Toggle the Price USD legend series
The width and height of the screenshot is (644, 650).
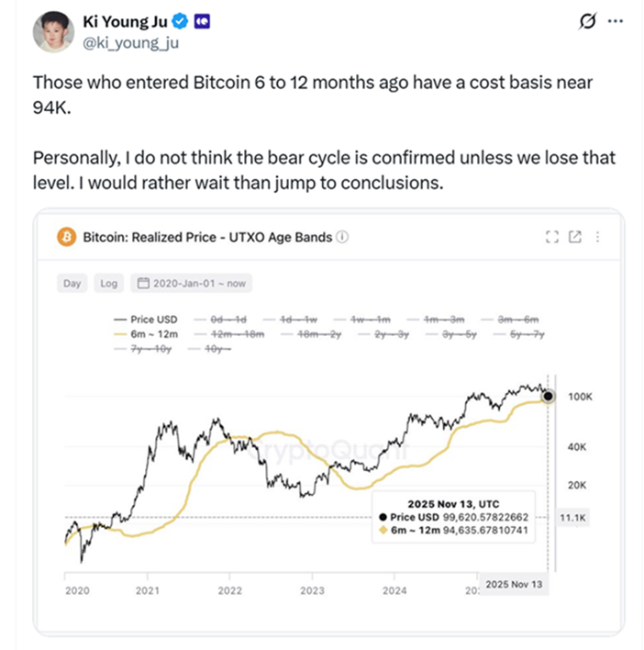click(x=146, y=319)
